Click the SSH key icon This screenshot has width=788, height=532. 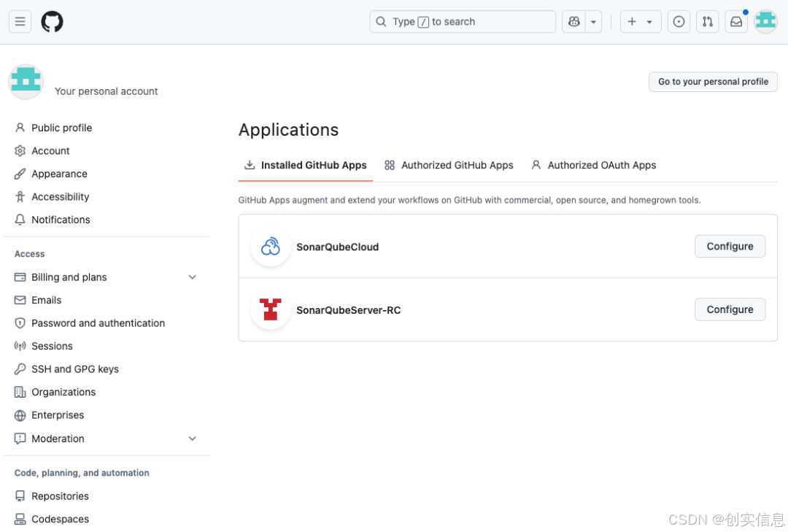pyautogui.click(x=20, y=369)
